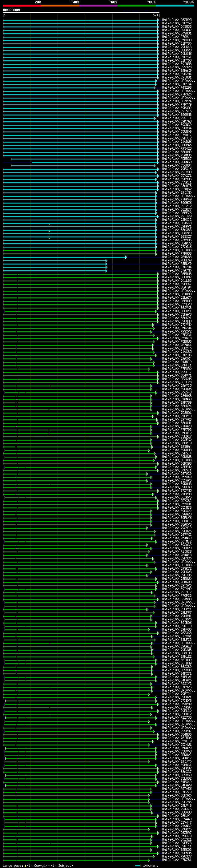197x868 pixels.
Task: Click the label UniRef100_A7P3Z0
Action: click(x=177, y=94)
